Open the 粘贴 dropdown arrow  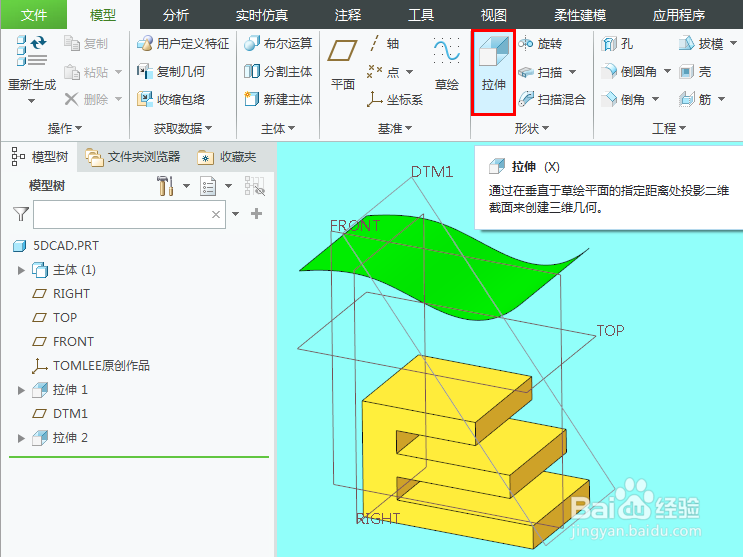pos(118,72)
